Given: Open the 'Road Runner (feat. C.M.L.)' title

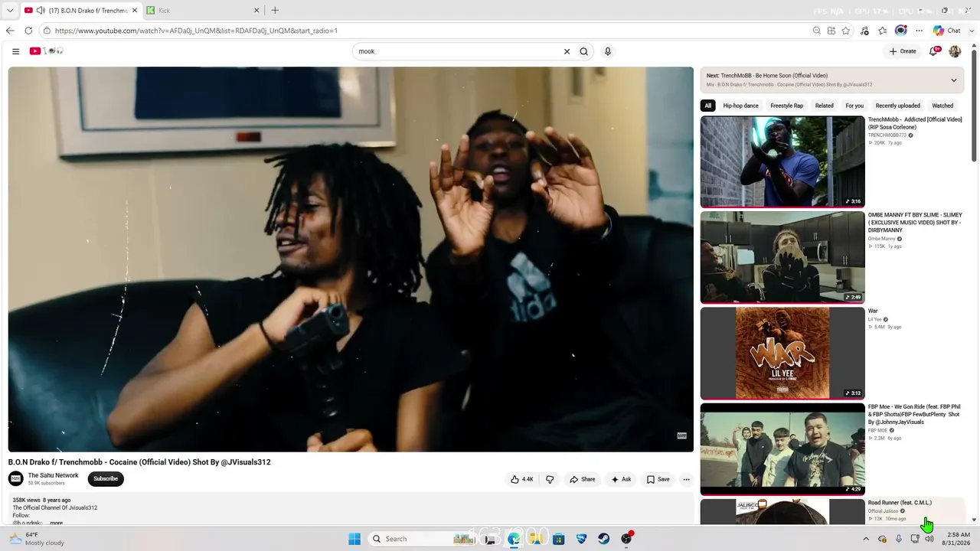Looking at the screenshot, I should [x=900, y=503].
